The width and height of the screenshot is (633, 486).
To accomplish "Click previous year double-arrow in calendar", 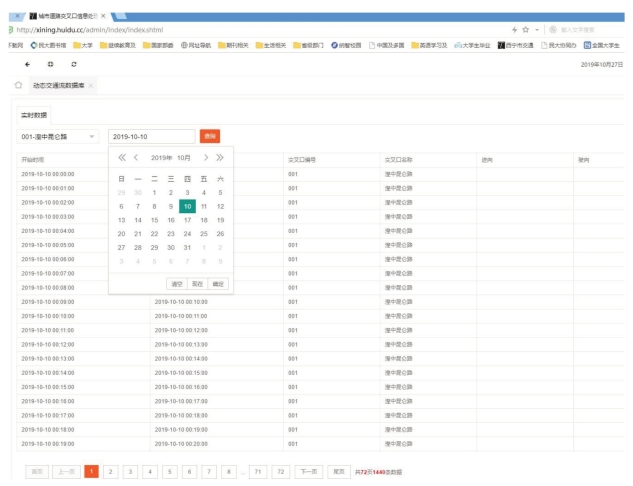I will pyautogui.click(x=122, y=158).
